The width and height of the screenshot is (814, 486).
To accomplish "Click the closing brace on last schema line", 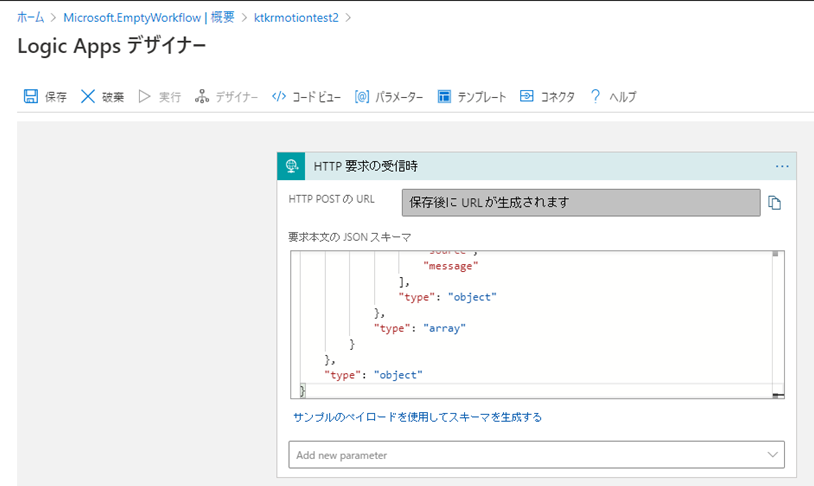I will pos(303,390).
